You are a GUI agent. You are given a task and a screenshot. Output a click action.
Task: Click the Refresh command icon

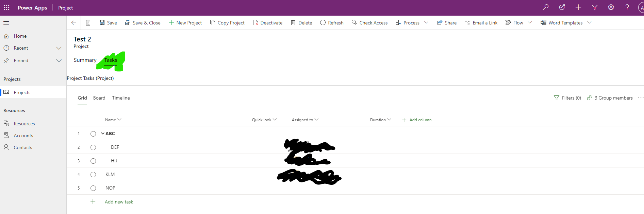pos(323,22)
